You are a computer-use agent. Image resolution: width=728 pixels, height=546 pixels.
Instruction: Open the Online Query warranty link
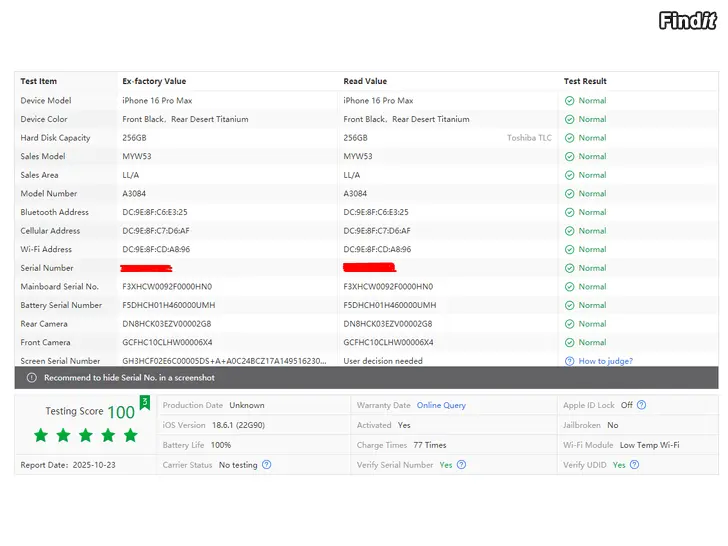coord(441,405)
